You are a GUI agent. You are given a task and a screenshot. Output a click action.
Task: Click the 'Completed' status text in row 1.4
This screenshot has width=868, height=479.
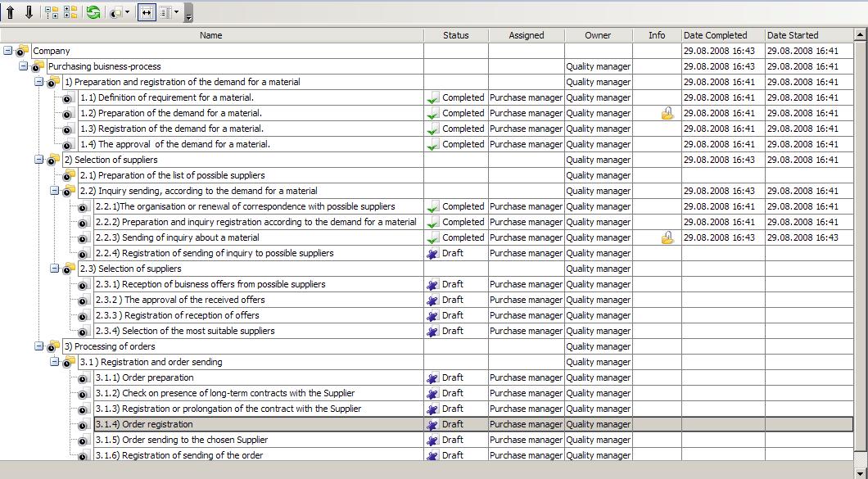click(x=463, y=144)
